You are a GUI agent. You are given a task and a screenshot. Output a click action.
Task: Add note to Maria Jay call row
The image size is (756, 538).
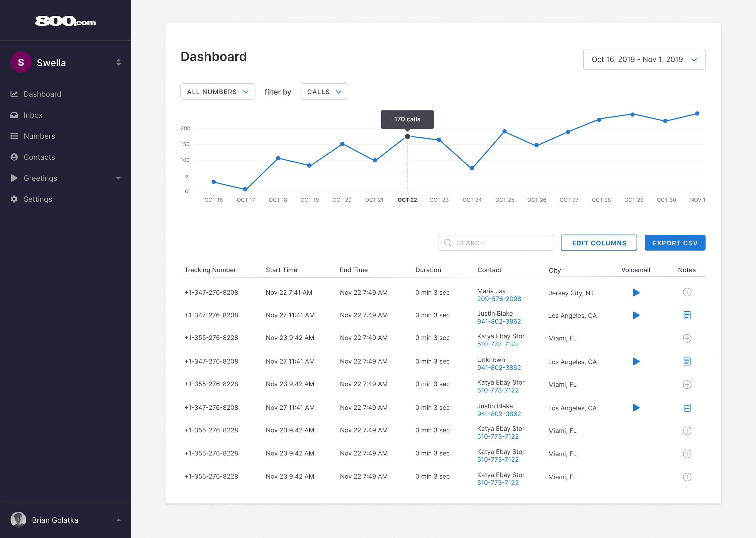[x=687, y=292]
